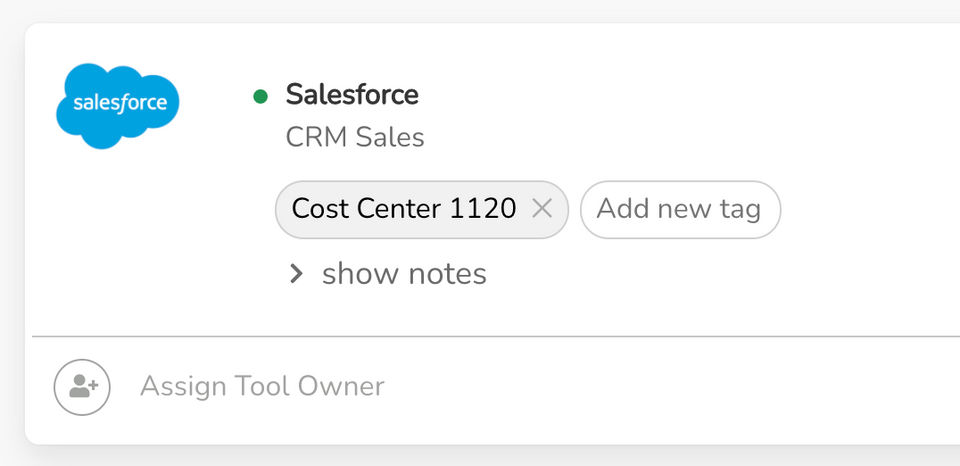Click the word "tag" in the Add new tag pill
The height and width of the screenshot is (466, 960).
tap(739, 209)
